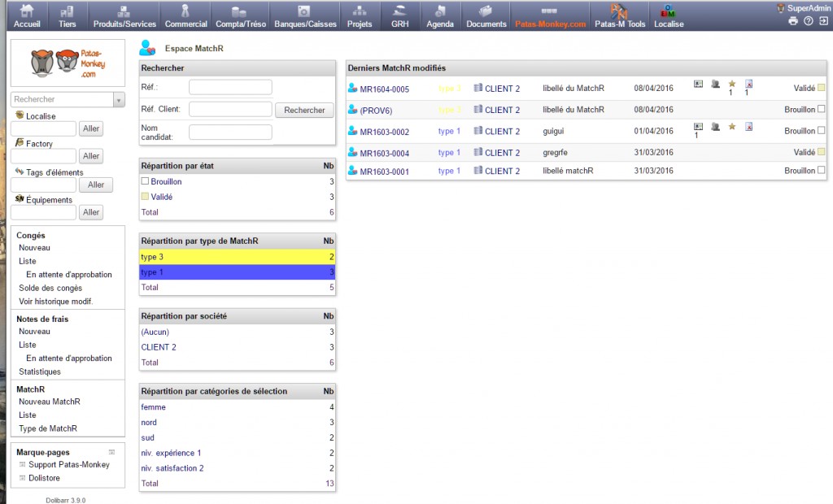Open the left sidebar Rechercher dropdown arrow
The width and height of the screenshot is (833, 504).
120,99
